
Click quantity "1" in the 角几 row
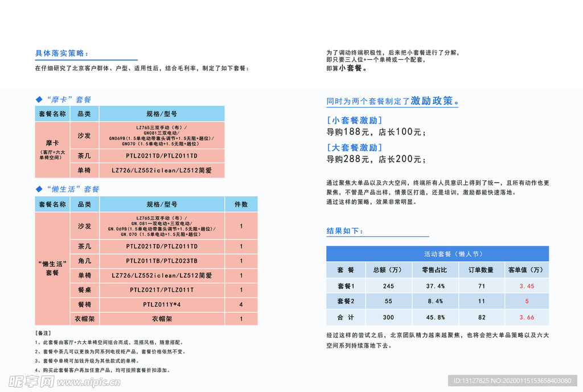[241, 261]
